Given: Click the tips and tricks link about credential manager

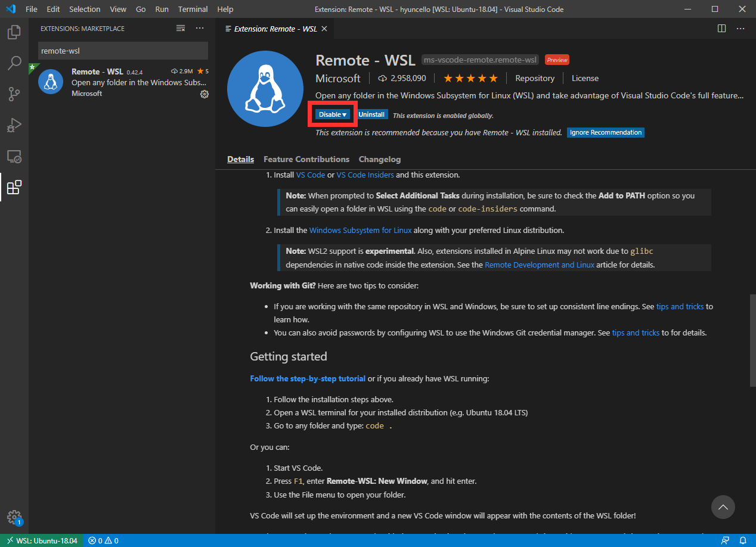Looking at the screenshot, I should tap(636, 332).
